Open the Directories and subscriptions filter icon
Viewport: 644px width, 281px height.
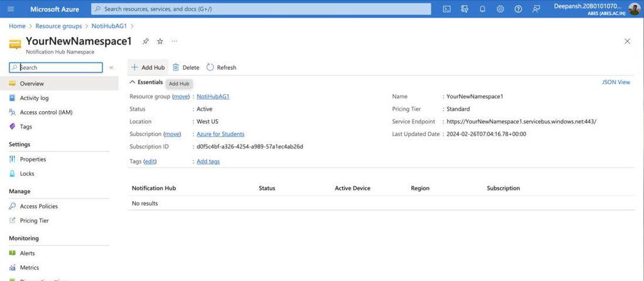[465, 9]
